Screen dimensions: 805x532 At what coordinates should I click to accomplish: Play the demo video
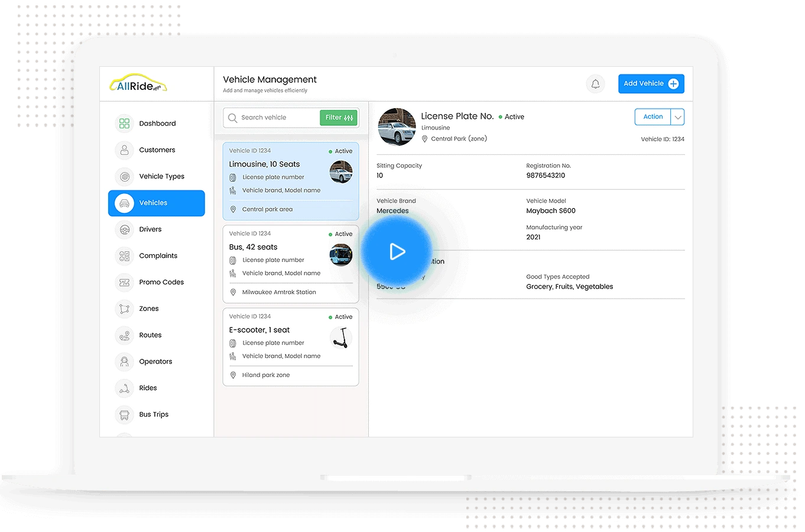pos(397,252)
